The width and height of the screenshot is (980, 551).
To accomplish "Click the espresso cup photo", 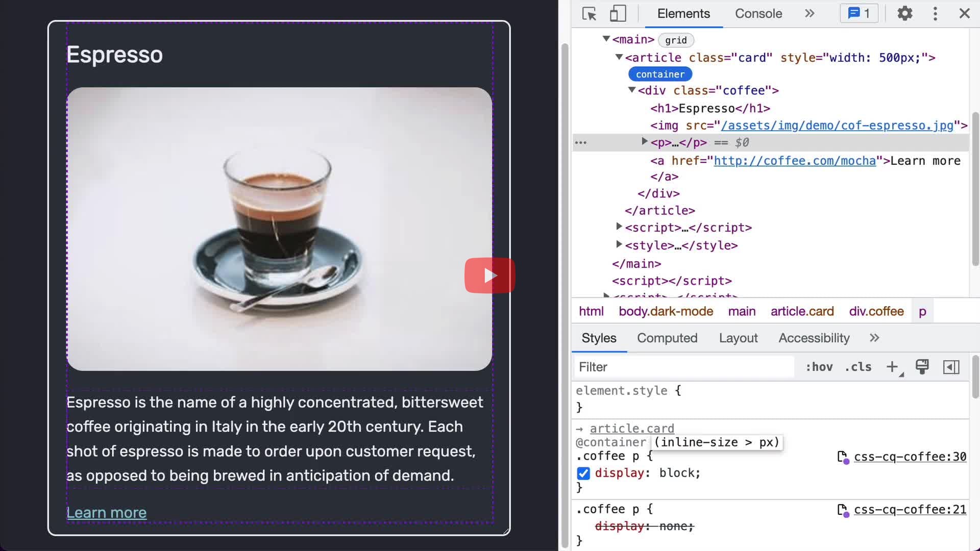I will tap(279, 229).
